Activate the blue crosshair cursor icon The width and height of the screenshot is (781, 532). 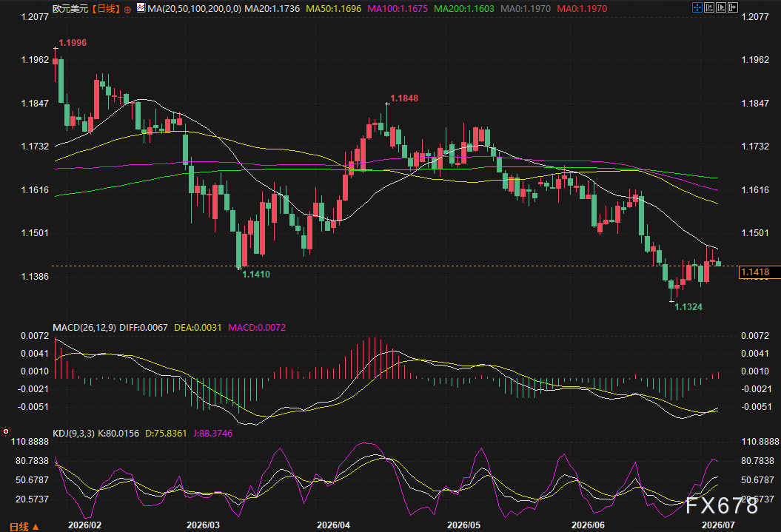[x=697, y=7]
